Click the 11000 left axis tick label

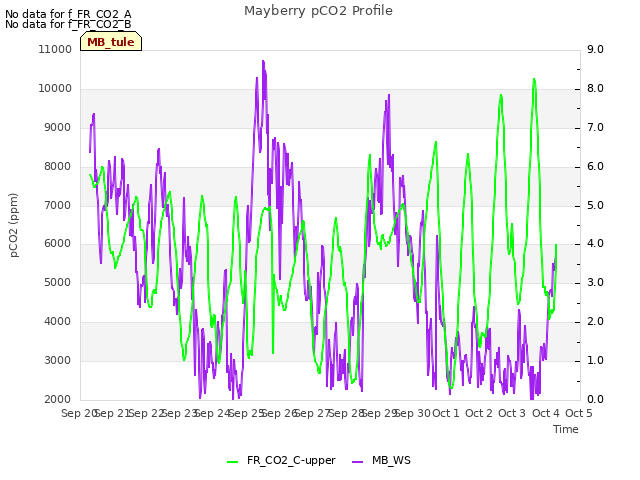pyautogui.click(x=55, y=49)
